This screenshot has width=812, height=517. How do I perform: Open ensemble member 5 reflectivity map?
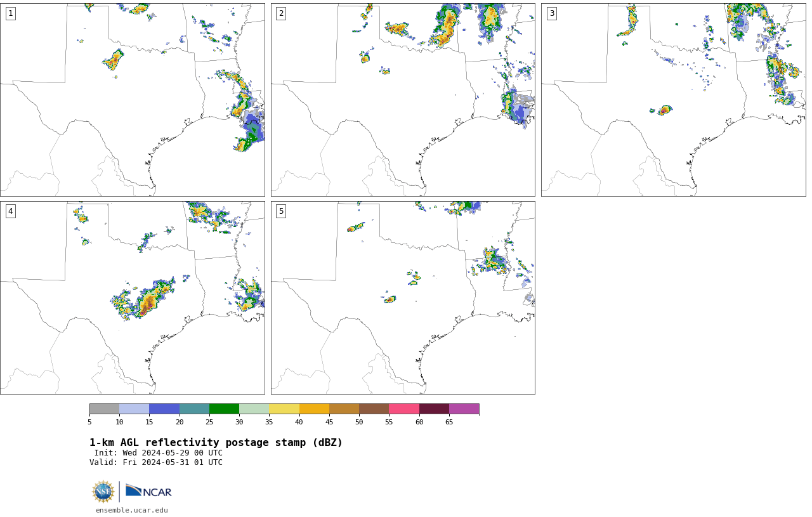pyautogui.click(x=403, y=298)
